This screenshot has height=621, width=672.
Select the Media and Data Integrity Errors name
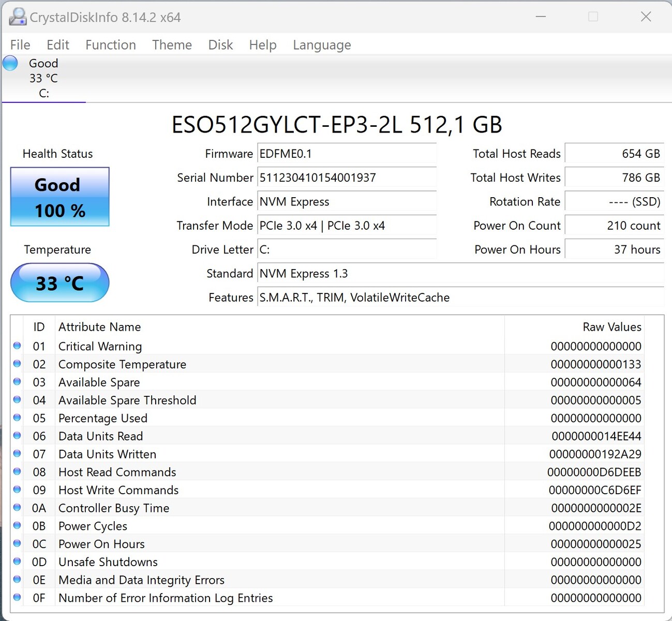tap(141, 580)
